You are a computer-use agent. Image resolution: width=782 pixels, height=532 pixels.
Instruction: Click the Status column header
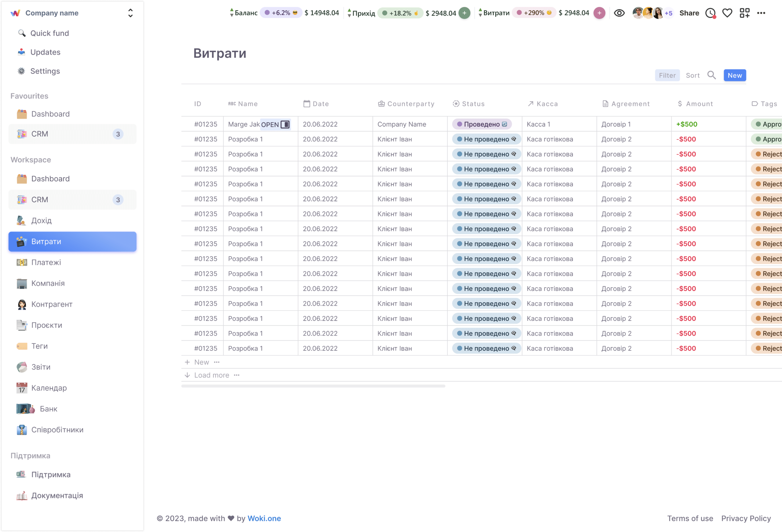pyautogui.click(x=468, y=104)
